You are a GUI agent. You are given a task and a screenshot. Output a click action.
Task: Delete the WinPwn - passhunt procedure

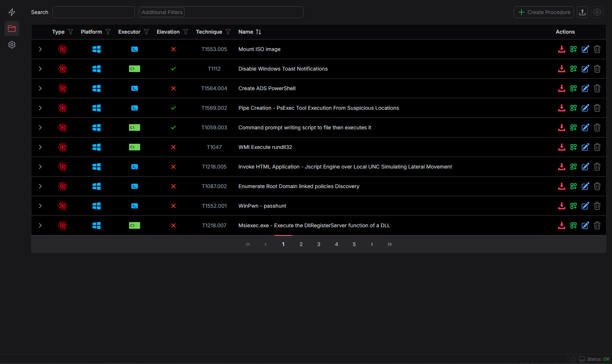point(597,206)
